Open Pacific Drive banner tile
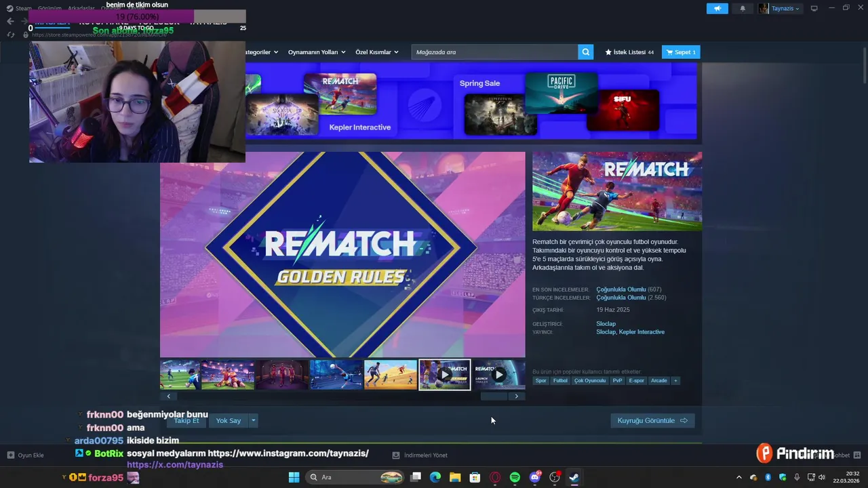868x488 pixels. [561, 93]
